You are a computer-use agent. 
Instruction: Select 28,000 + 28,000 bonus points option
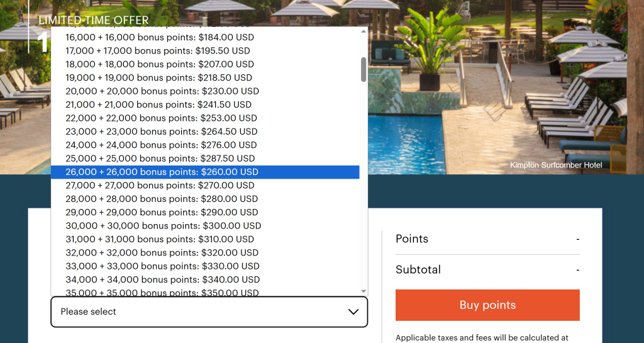tap(162, 199)
